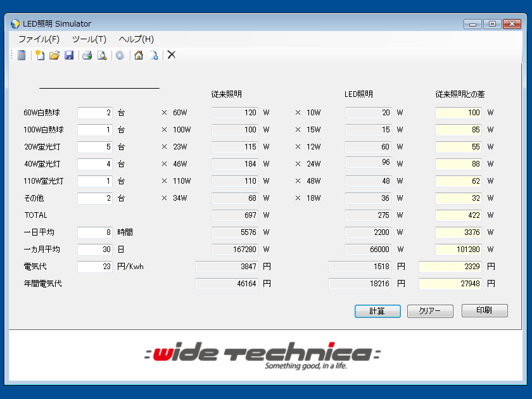This screenshot has width=532, height=399.
Task: Edit the 一日平均 hours field
Action: point(95,232)
